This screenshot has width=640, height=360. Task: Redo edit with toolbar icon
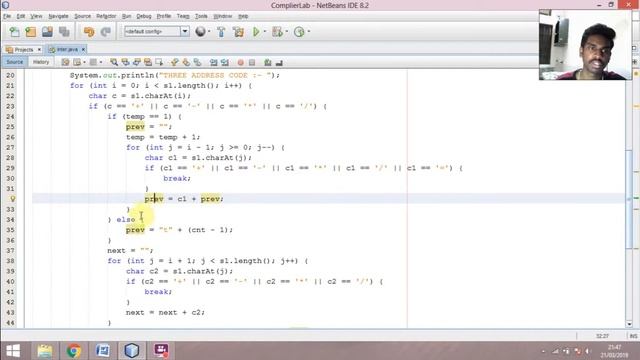[106, 32]
